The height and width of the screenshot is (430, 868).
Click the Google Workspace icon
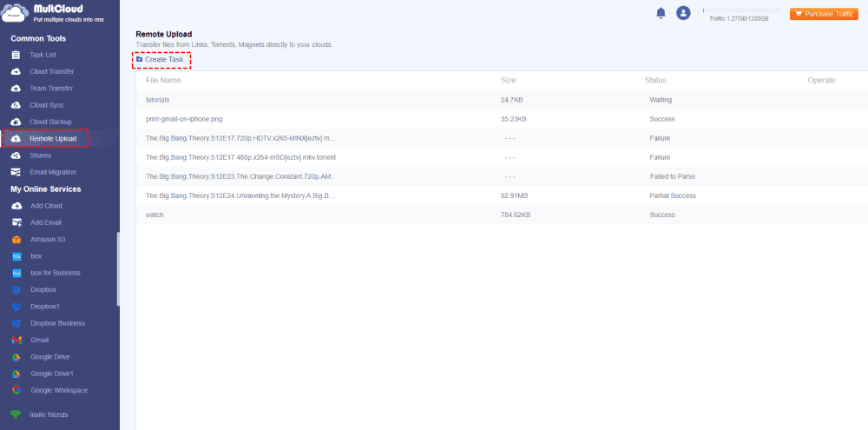[x=16, y=390]
